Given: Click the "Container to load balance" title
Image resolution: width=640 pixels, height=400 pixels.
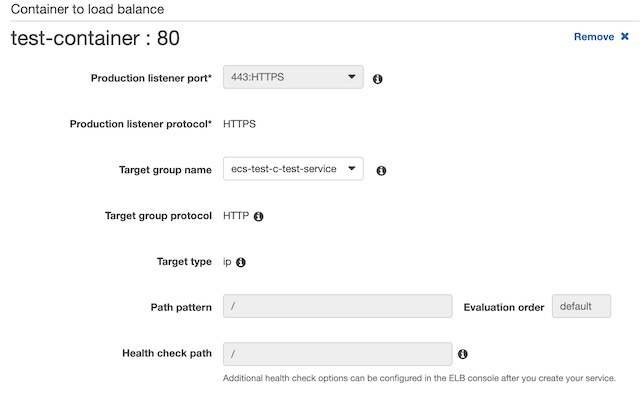Looking at the screenshot, I should 87,9.
